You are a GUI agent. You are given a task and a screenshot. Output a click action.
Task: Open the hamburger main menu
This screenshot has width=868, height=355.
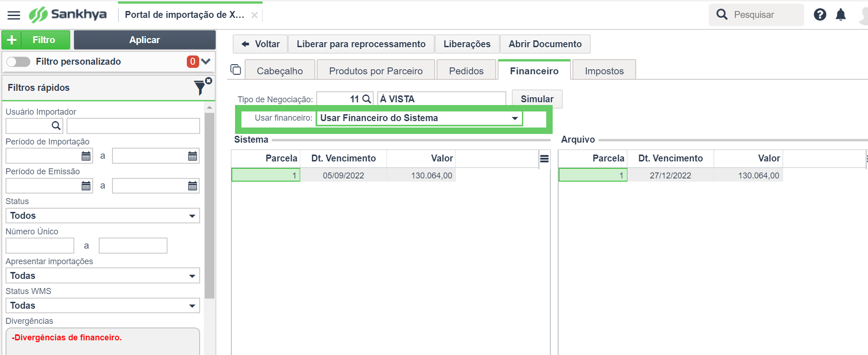click(x=14, y=15)
